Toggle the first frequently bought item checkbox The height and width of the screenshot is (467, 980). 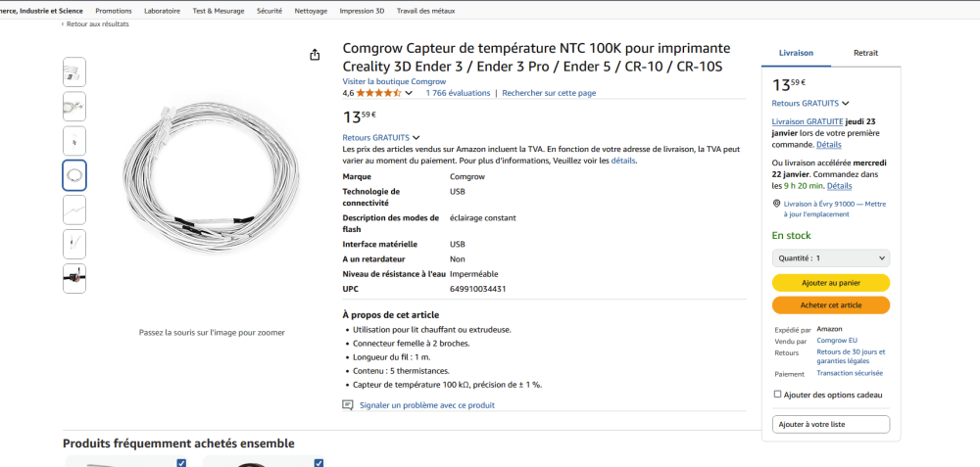tap(181, 463)
